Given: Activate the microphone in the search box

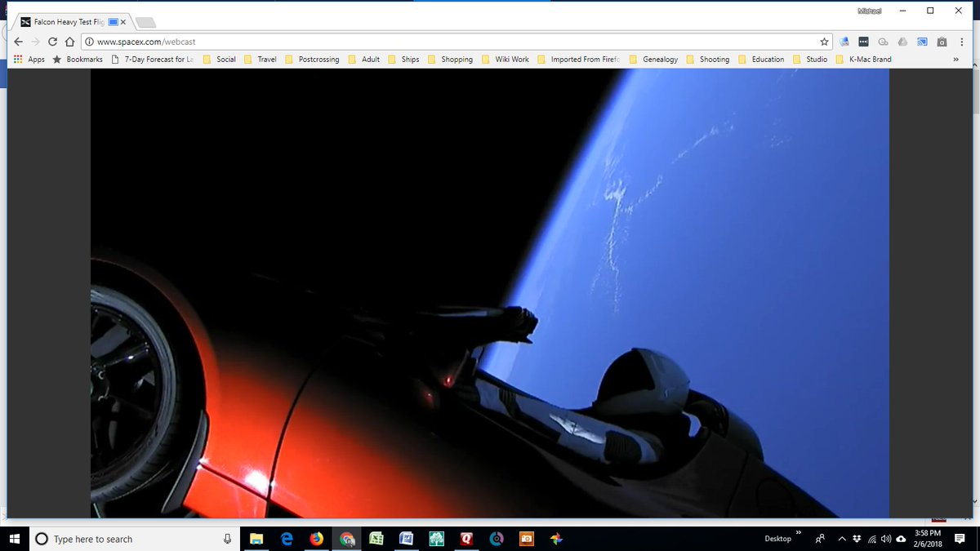Looking at the screenshot, I should coord(226,539).
